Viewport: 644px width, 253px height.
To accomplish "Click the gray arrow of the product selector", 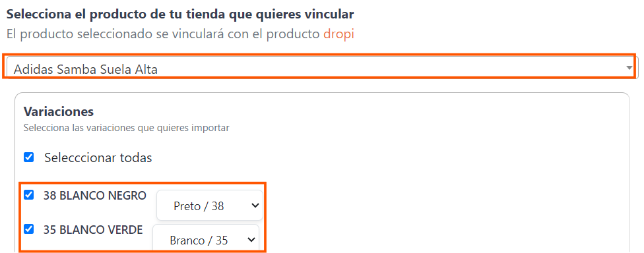I will coord(629,68).
